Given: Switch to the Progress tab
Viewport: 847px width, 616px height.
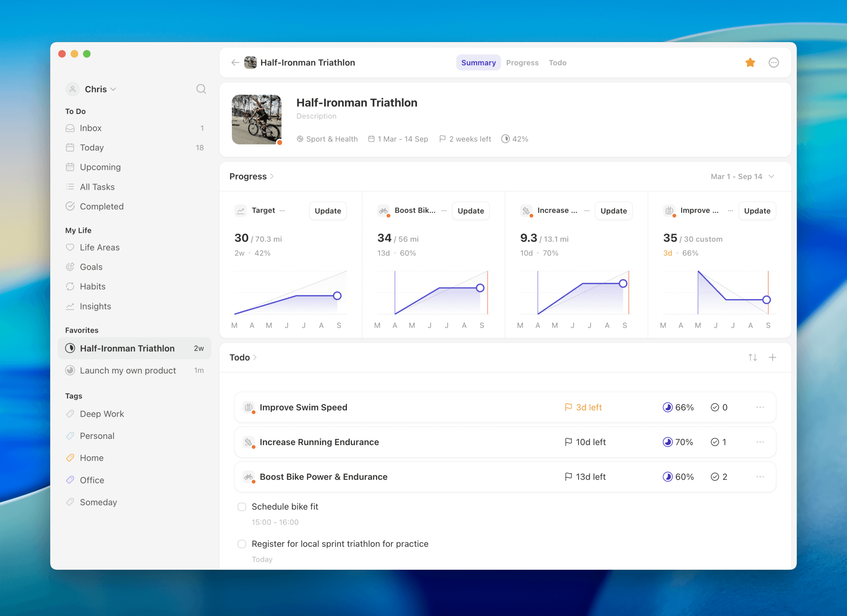Looking at the screenshot, I should point(522,62).
